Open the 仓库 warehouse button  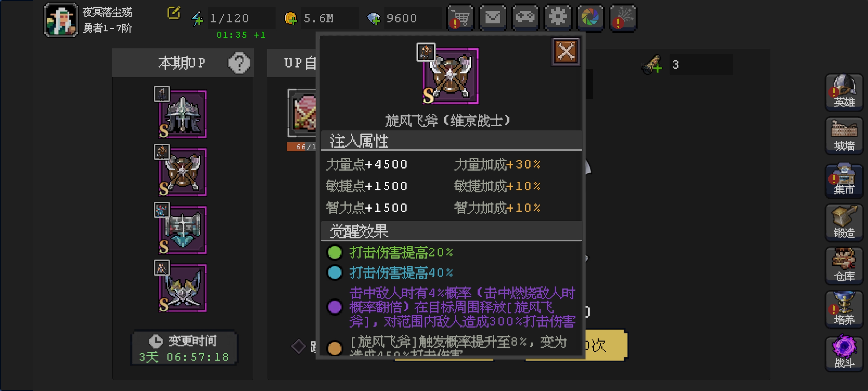pyautogui.click(x=844, y=266)
